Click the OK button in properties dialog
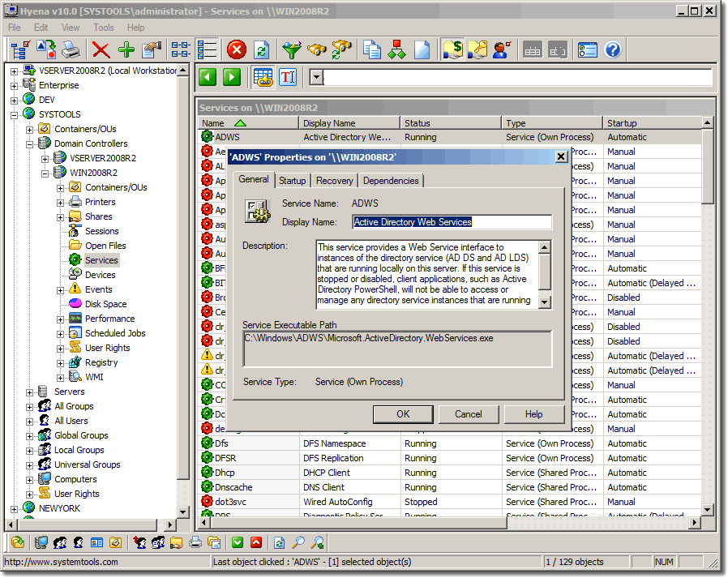Screen dimensions: 728x578 403,414
